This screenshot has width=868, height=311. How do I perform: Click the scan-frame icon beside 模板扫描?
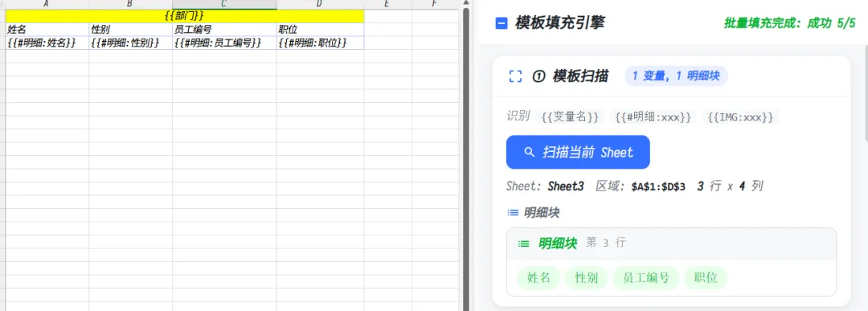(x=515, y=76)
